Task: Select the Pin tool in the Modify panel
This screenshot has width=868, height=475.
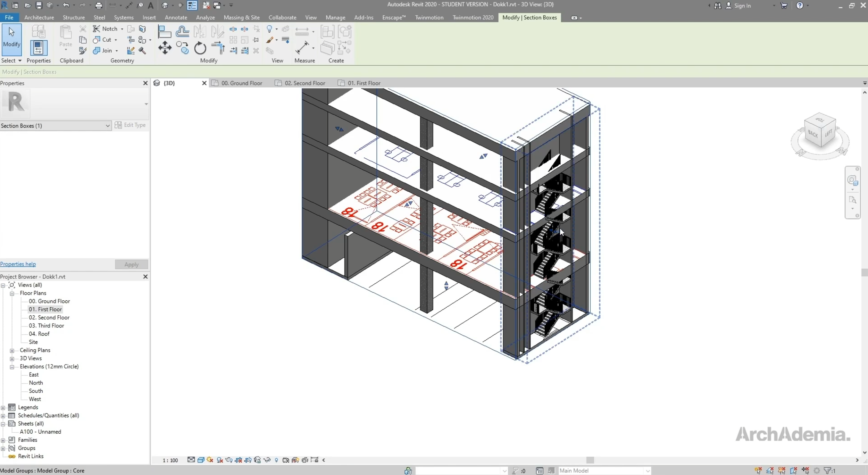Action: point(256,40)
